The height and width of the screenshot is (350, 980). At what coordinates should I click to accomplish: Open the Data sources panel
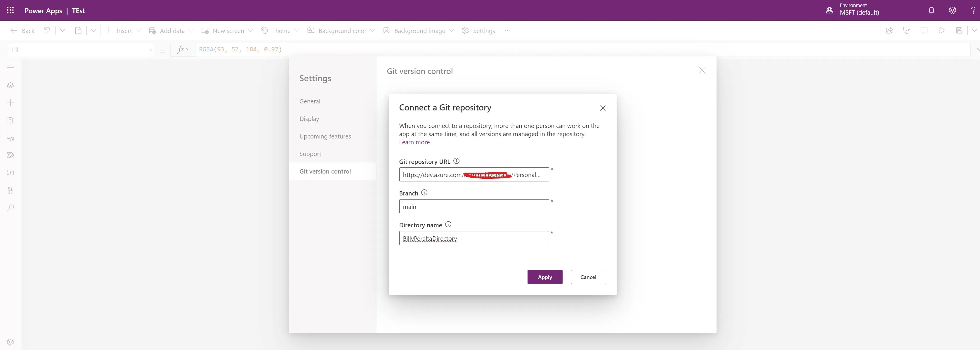pos(10,120)
